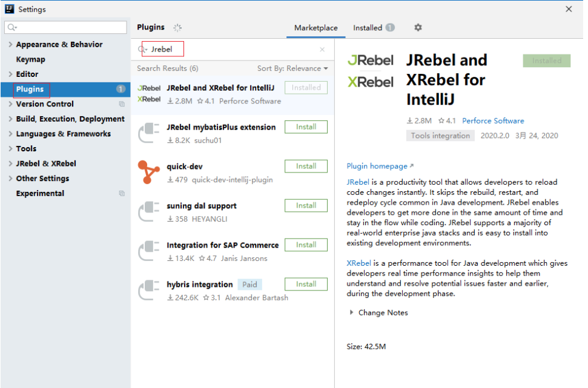588x388 pixels.
Task: Click the search magnifier icon in plugin search
Action: point(142,50)
